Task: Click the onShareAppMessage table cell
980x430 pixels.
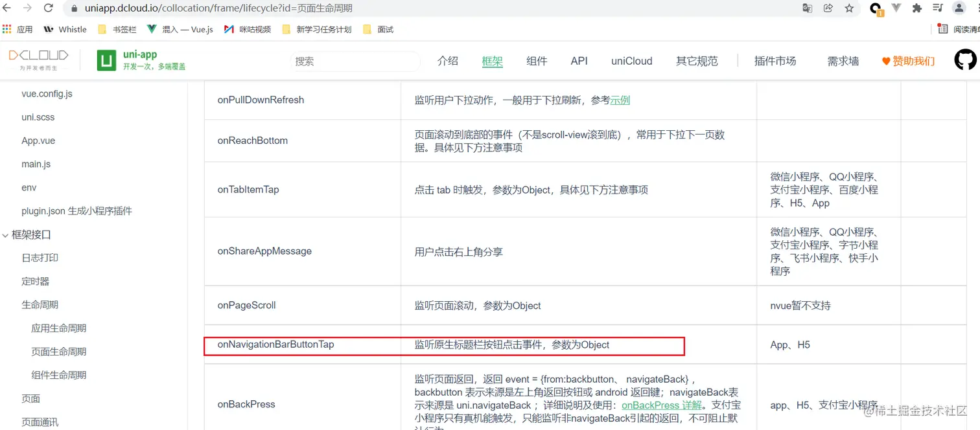Action: (303, 251)
